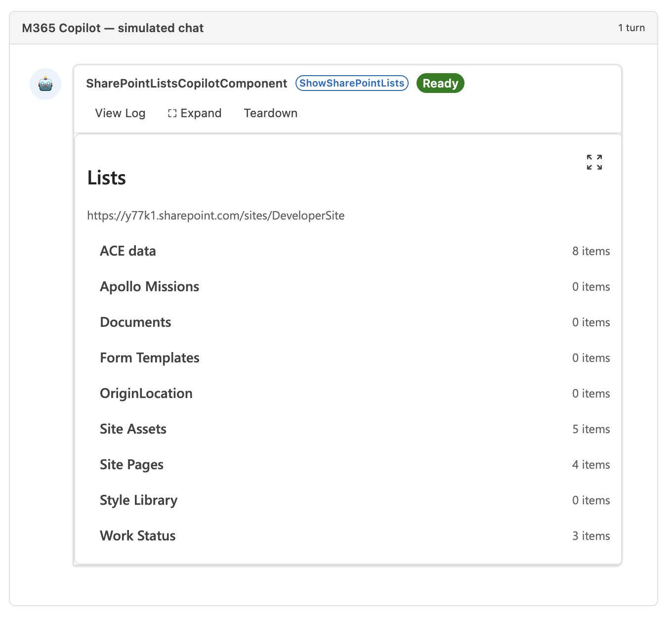Click the '3 items' count for Work Status
672x620 pixels.
pos(591,536)
